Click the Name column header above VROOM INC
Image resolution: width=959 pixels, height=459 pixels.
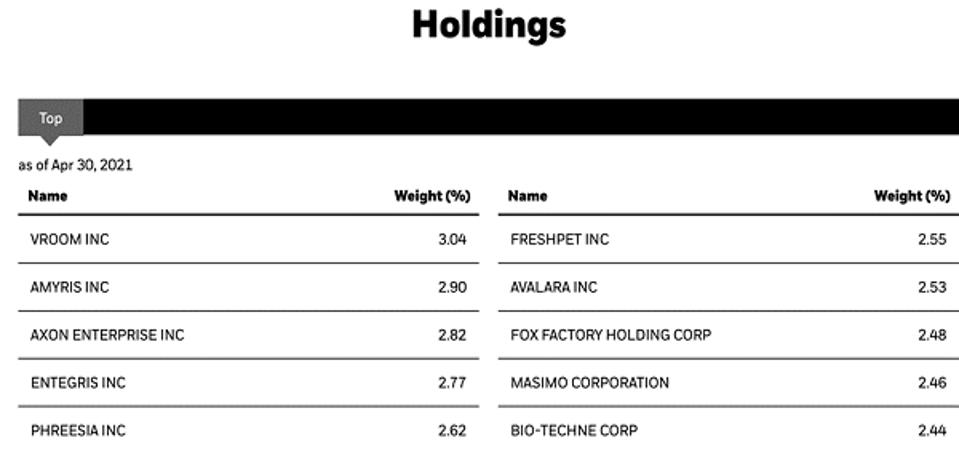tap(47, 196)
